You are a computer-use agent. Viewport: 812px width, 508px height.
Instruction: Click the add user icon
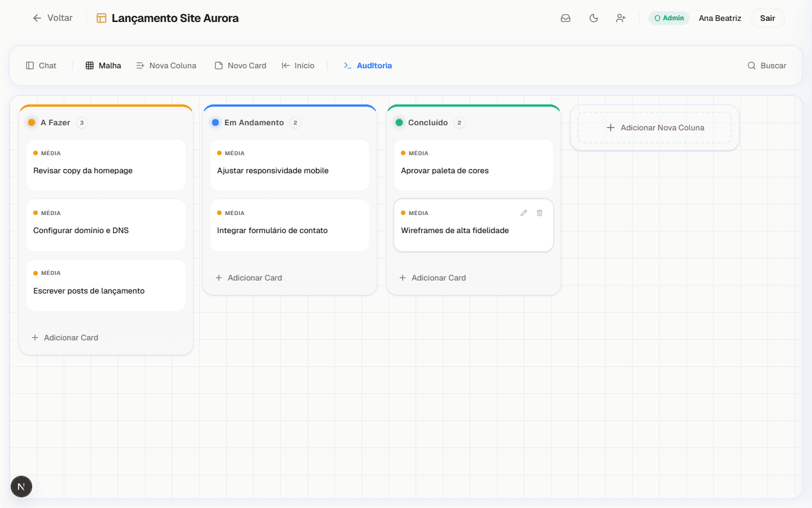click(621, 18)
